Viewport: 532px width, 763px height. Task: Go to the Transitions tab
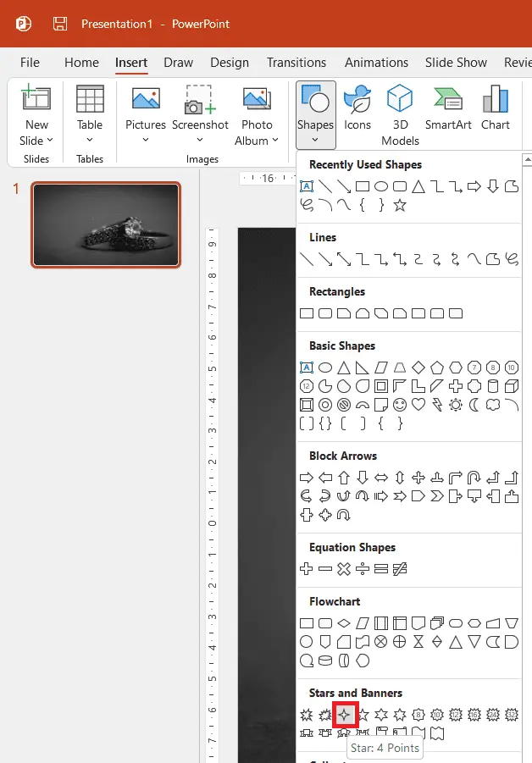coord(296,63)
